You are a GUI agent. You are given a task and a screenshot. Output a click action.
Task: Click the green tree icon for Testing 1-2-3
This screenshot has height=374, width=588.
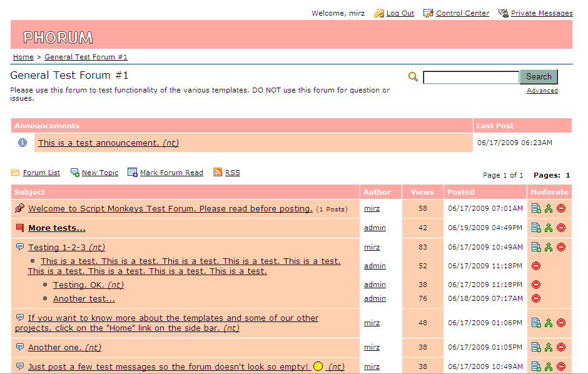point(549,247)
